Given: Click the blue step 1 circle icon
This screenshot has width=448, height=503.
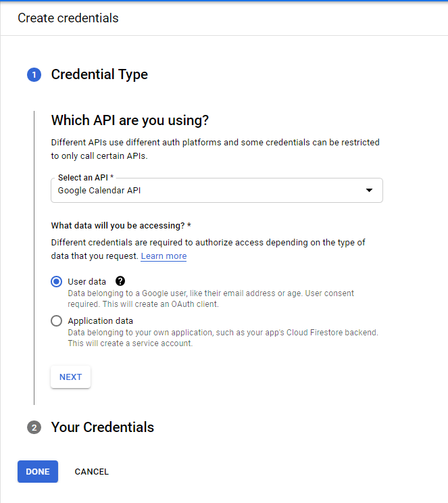Looking at the screenshot, I should coord(34,75).
